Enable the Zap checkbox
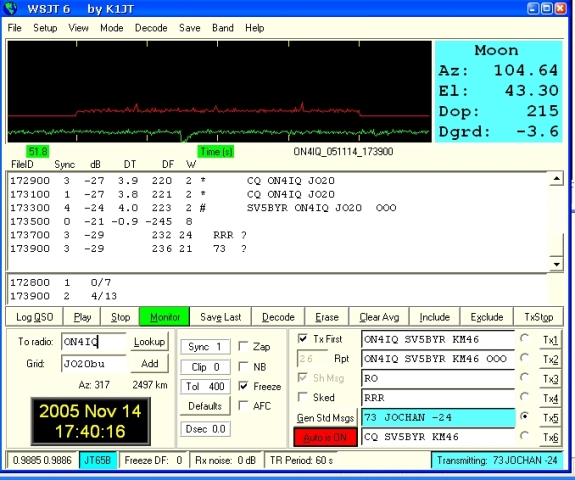Viewport: 575px width, 480px height. coord(243,346)
